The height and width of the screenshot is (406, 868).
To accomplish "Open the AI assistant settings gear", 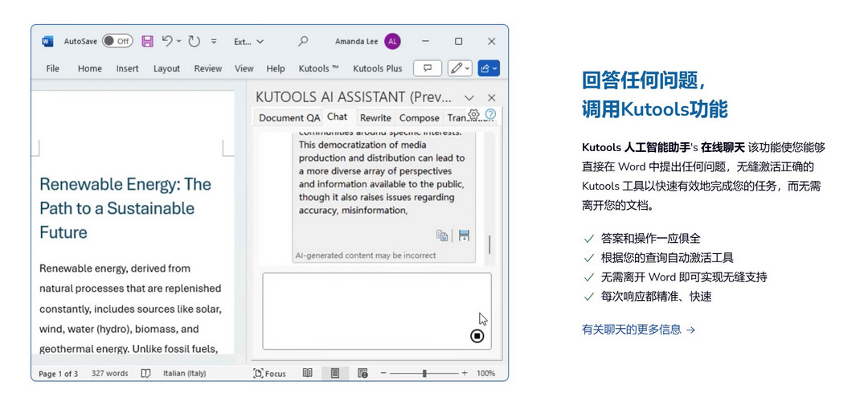I will 473,114.
